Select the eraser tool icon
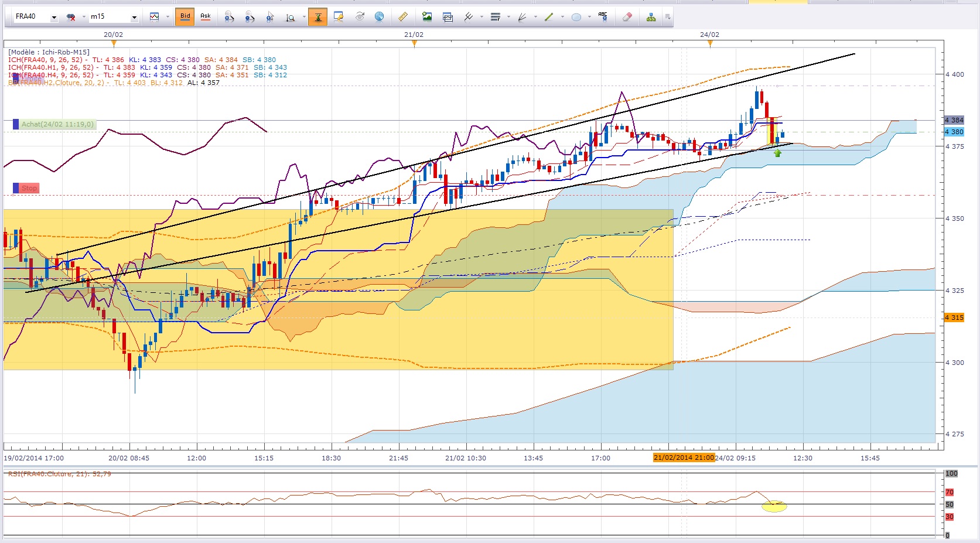 click(627, 17)
